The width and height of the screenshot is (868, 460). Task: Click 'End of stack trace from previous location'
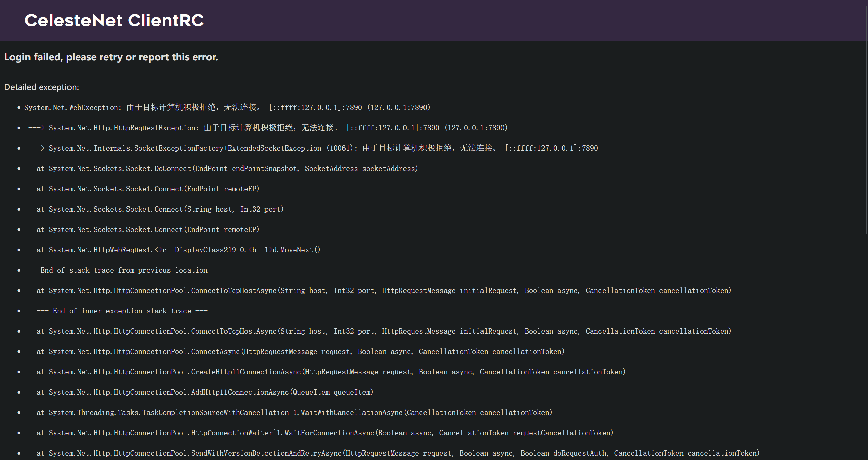124,270
